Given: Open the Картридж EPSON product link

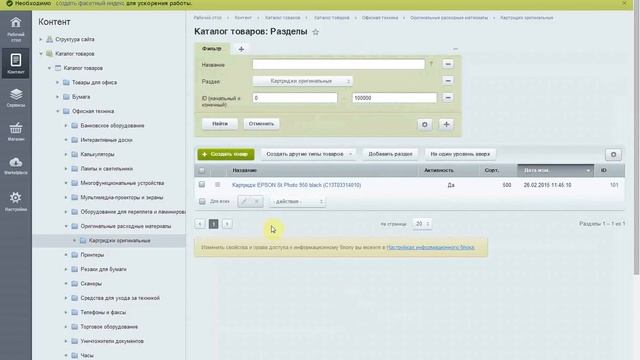Looking at the screenshot, I should (x=296, y=185).
